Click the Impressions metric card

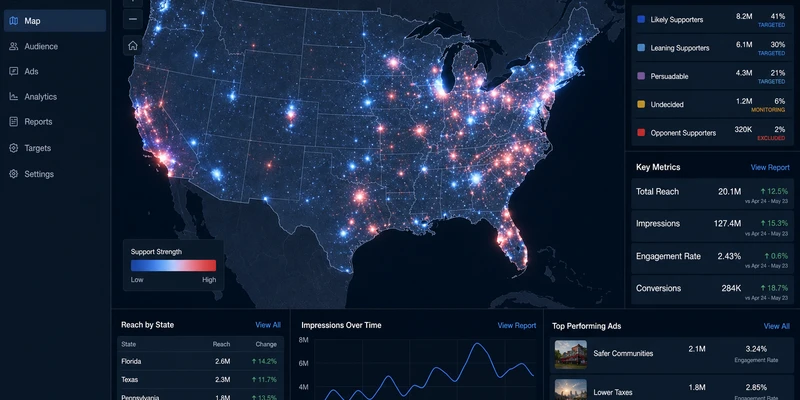pos(712,226)
